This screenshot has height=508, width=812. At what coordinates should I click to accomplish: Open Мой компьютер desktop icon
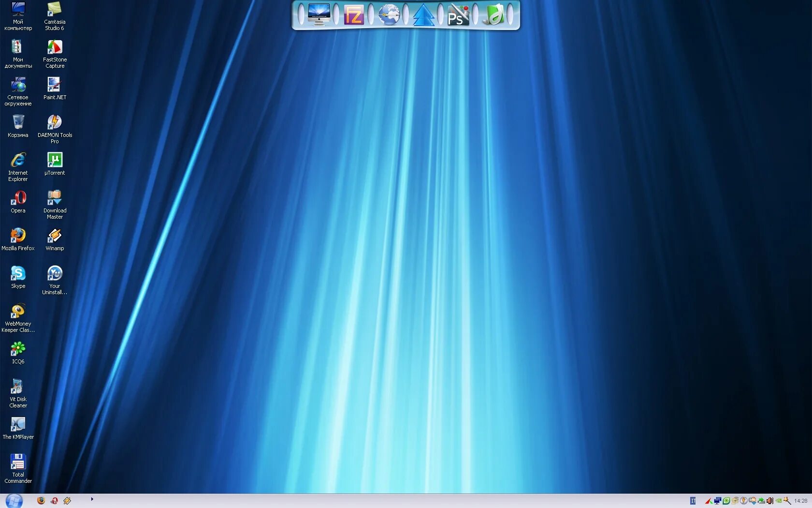tap(18, 16)
